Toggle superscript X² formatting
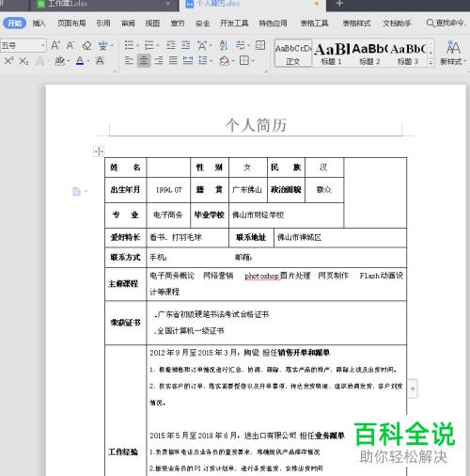 (8, 60)
